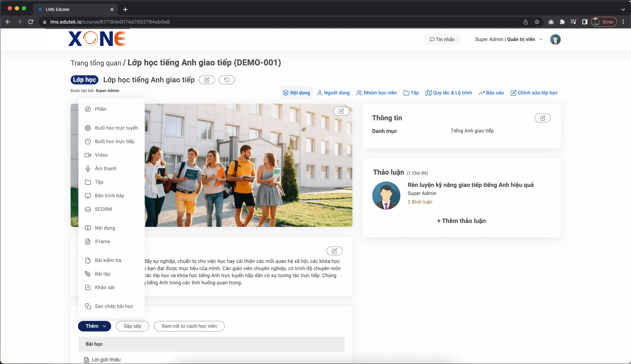Choose Khảo sát menu item

pyautogui.click(x=111, y=287)
